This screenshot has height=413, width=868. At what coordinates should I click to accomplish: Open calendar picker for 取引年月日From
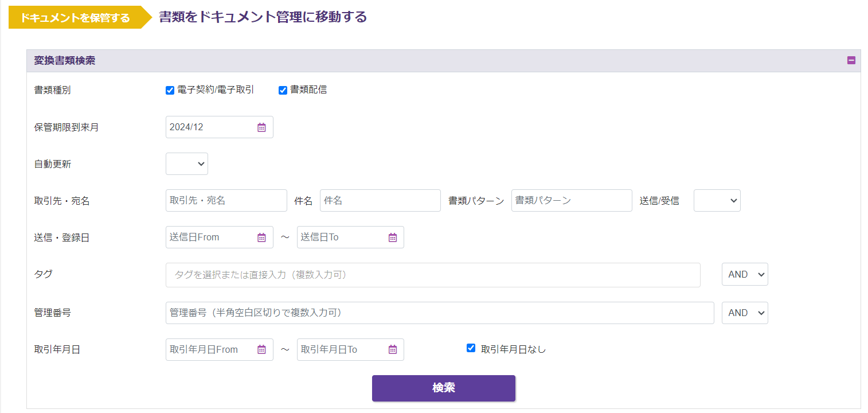point(261,349)
